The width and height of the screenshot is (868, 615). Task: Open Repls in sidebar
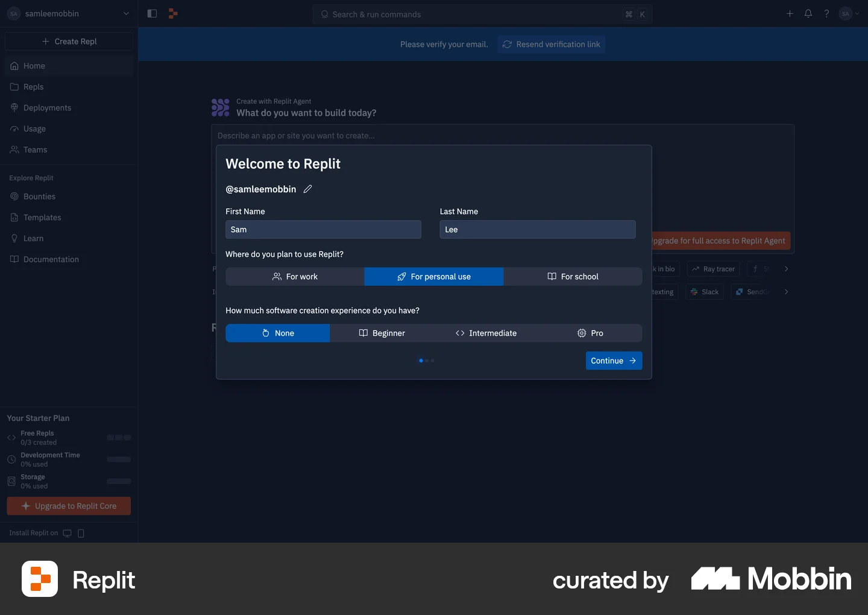coord(69,87)
